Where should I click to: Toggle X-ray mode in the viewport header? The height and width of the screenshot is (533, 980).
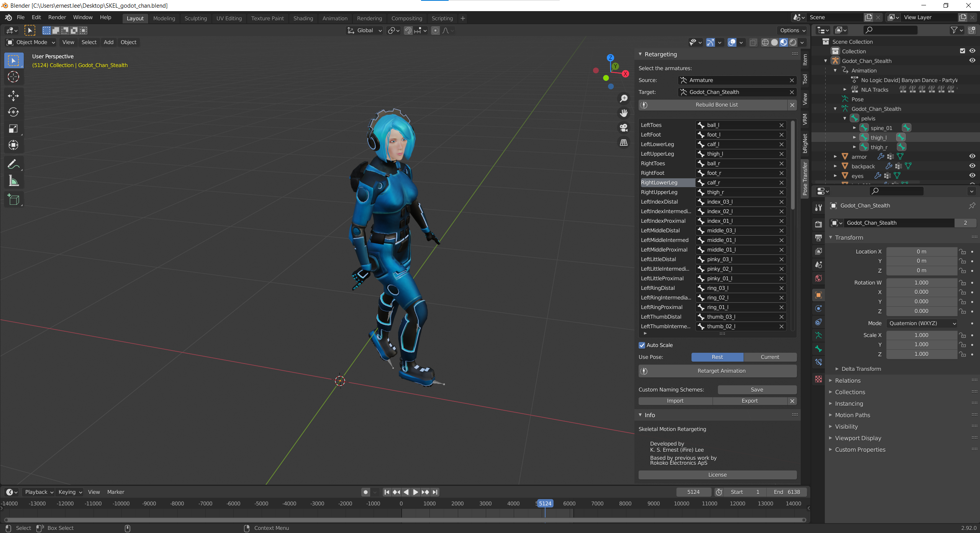coord(753,43)
